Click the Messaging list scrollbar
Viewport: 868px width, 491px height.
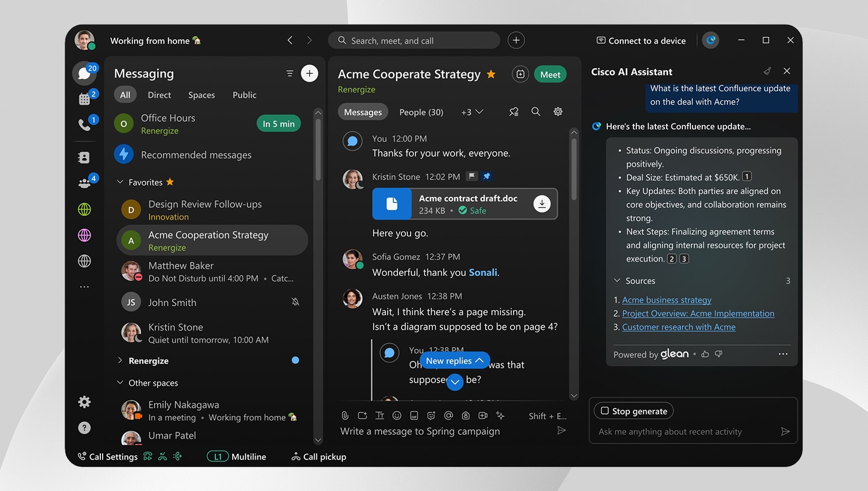(318, 149)
